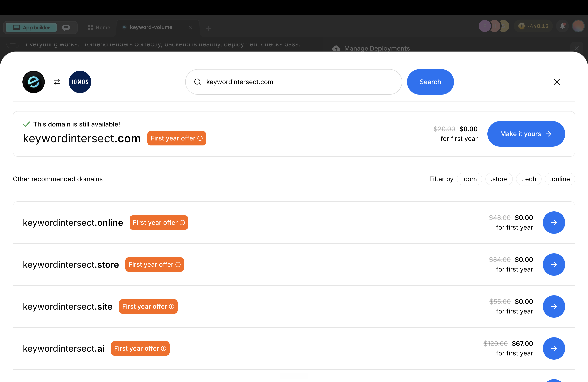588x382 pixels.
Task: Open the user profile avatar
Action: pyautogui.click(x=578, y=26)
